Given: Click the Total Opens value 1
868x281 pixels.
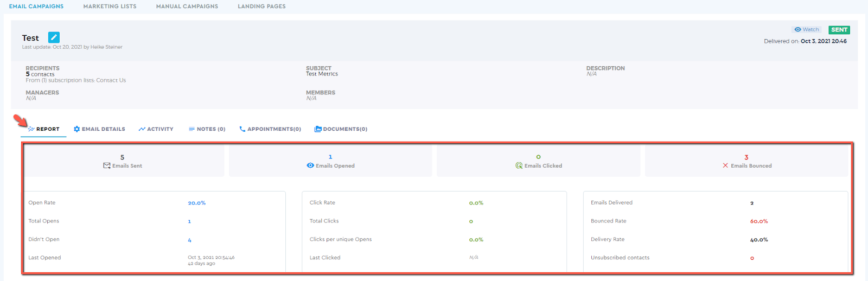Looking at the screenshot, I should pyautogui.click(x=189, y=221).
